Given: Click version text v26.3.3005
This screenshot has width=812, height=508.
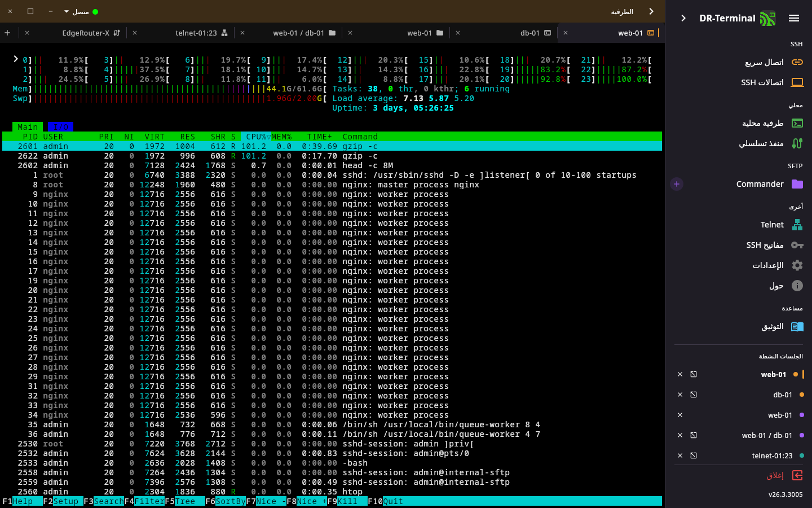Looking at the screenshot, I should (x=785, y=494).
